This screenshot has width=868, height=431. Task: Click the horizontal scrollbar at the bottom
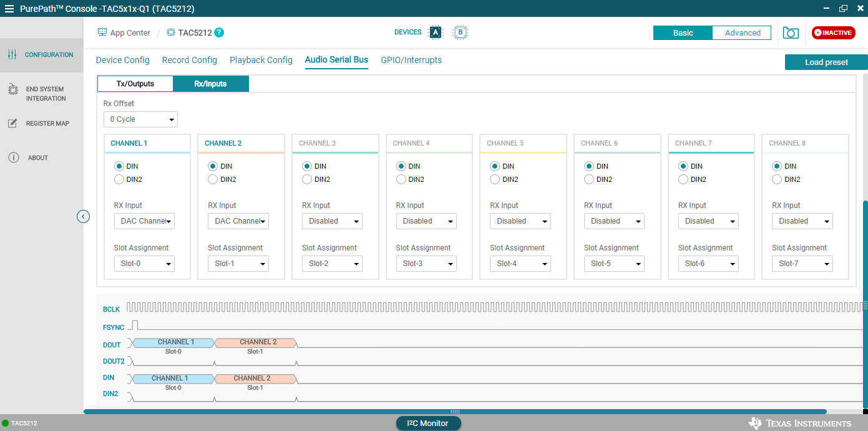pos(455,412)
